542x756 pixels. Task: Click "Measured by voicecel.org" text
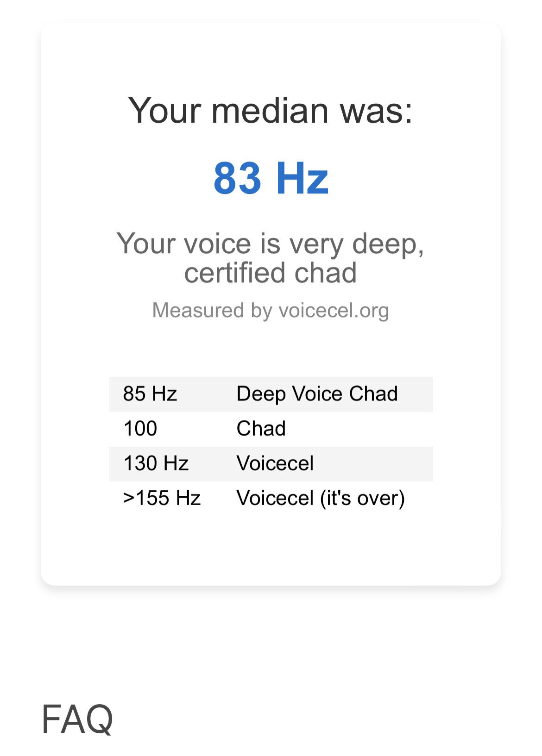pos(271,310)
